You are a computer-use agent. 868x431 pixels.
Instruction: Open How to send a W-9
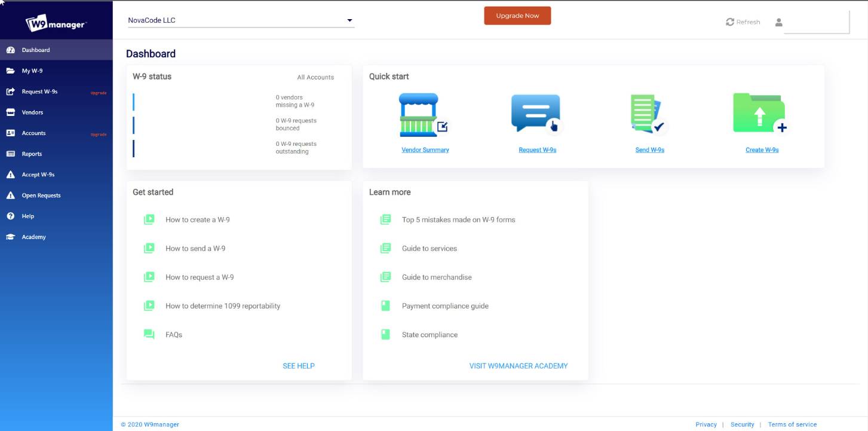[x=195, y=249]
